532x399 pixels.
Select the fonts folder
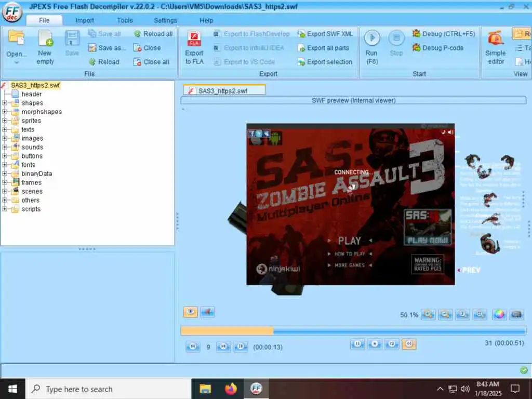[28, 165]
